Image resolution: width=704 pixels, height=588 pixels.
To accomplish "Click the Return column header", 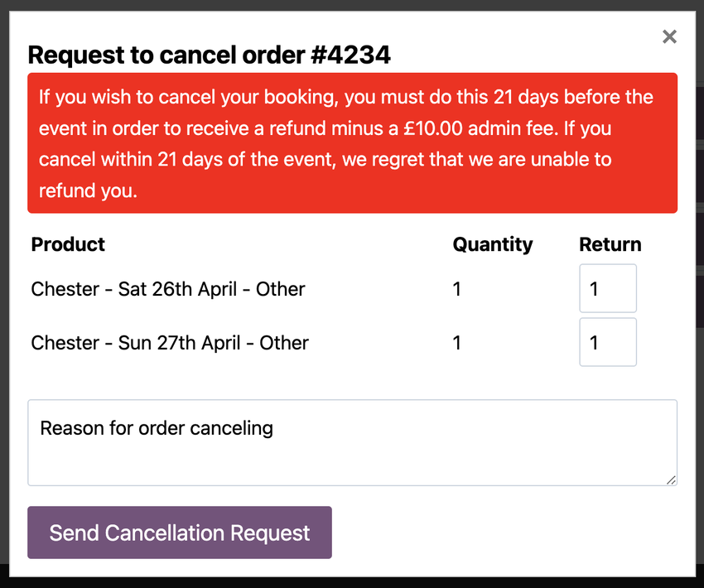I will [x=610, y=244].
